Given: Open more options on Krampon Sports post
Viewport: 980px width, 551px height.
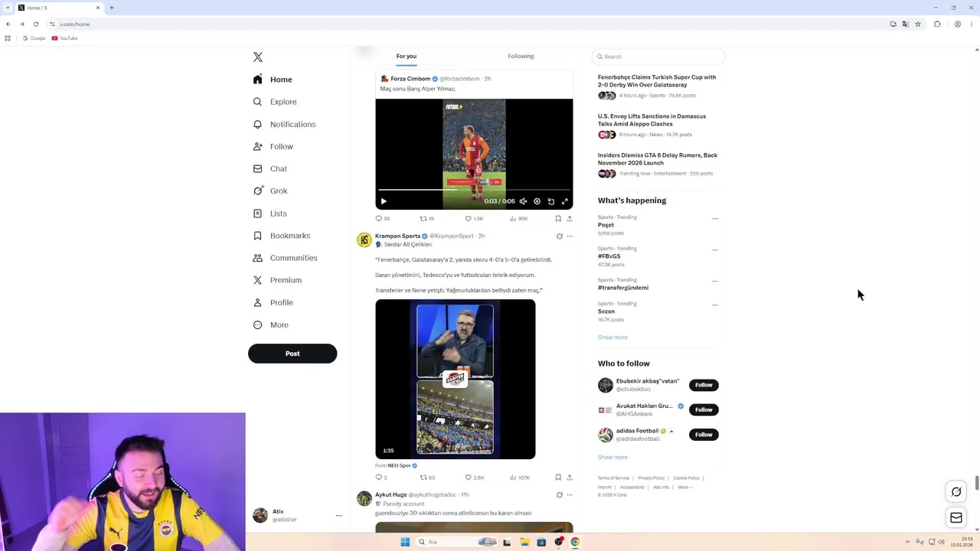Looking at the screenshot, I should 570,236.
